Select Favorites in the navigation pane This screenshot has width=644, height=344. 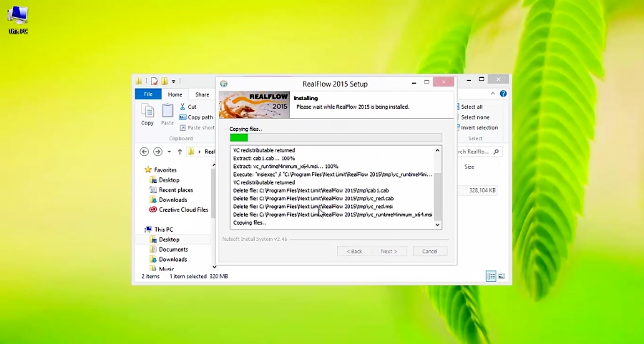coord(160,170)
